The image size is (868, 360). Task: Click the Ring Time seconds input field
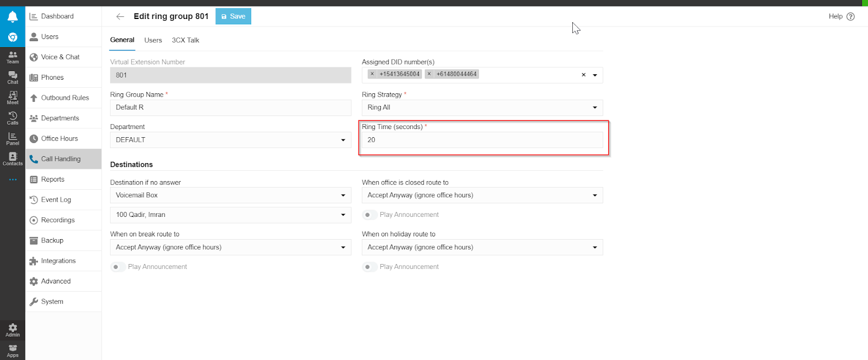click(x=482, y=140)
